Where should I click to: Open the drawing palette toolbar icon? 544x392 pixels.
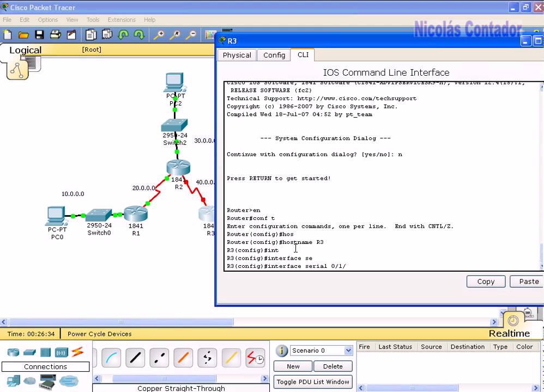click(x=210, y=35)
